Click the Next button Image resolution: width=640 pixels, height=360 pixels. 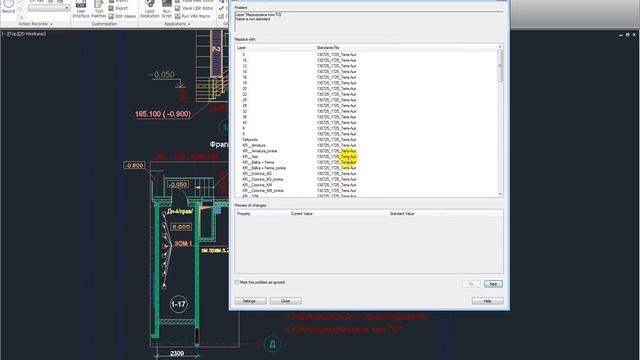493,284
